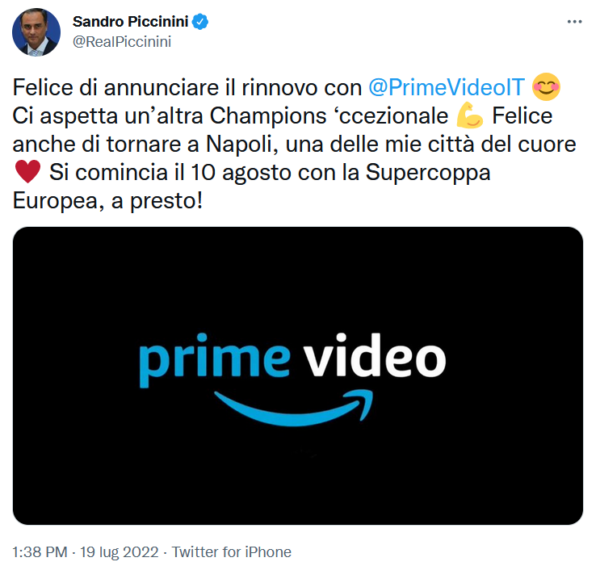This screenshot has width=600, height=566.
Task: Click the Amazon smile arrow logo
Action: coord(293,408)
